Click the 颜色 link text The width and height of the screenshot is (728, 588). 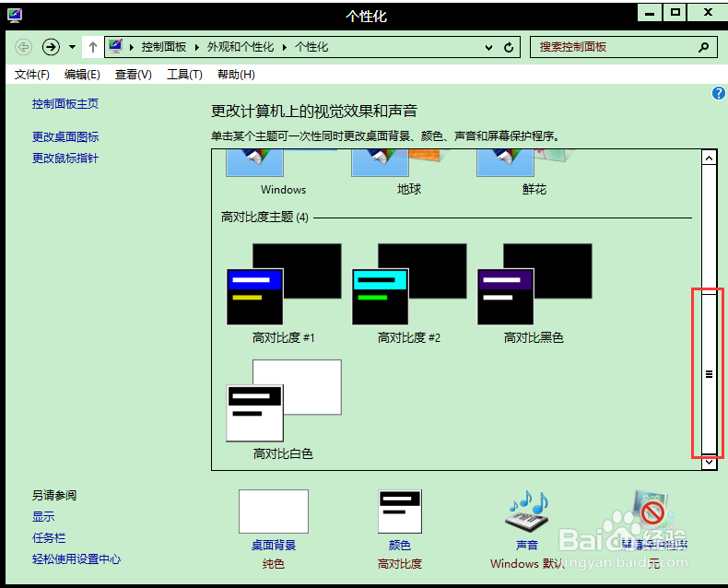[400, 546]
